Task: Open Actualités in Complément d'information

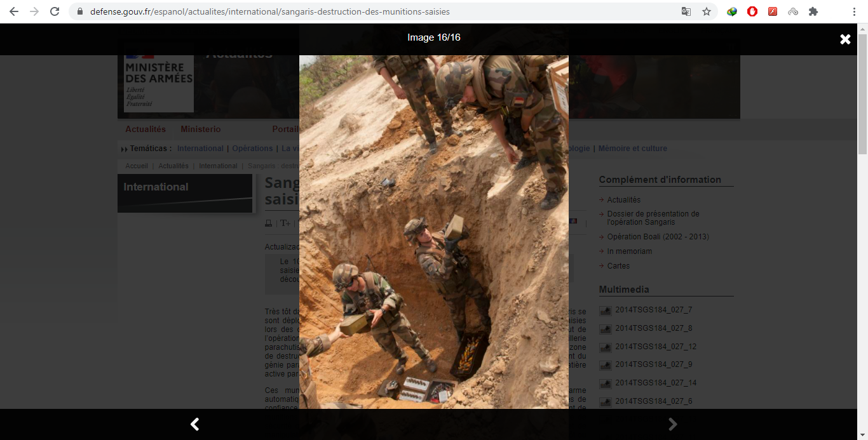Action: click(x=623, y=200)
